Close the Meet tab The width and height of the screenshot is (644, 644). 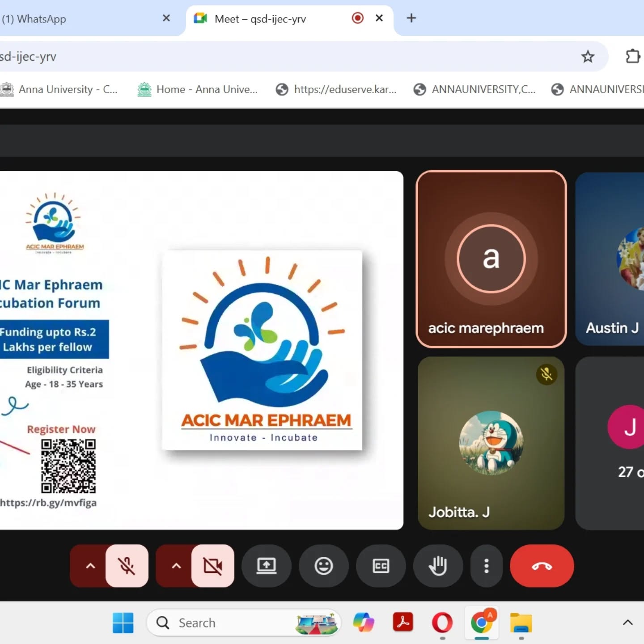coord(379,18)
